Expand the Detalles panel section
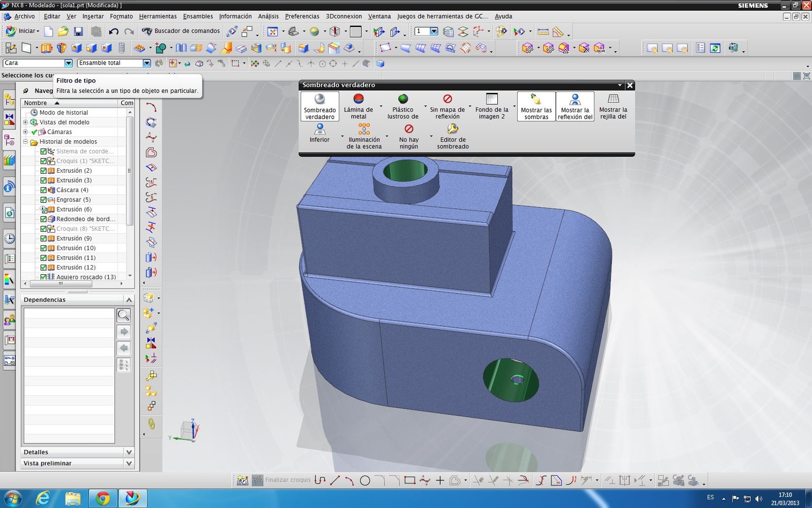This screenshot has width=812, height=508. tap(129, 452)
